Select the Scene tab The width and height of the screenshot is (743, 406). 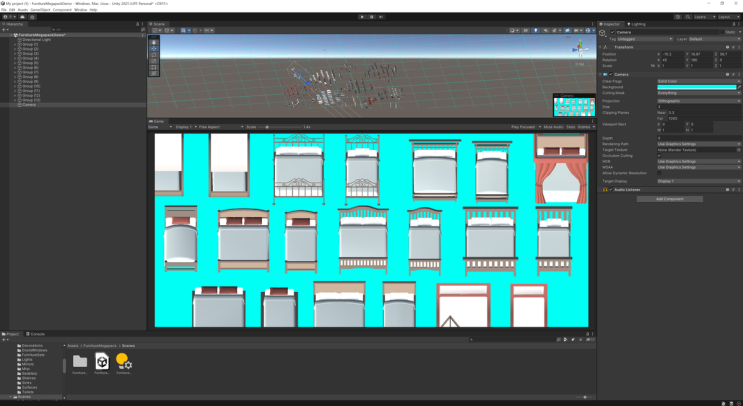pyautogui.click(x=157, y=24)
